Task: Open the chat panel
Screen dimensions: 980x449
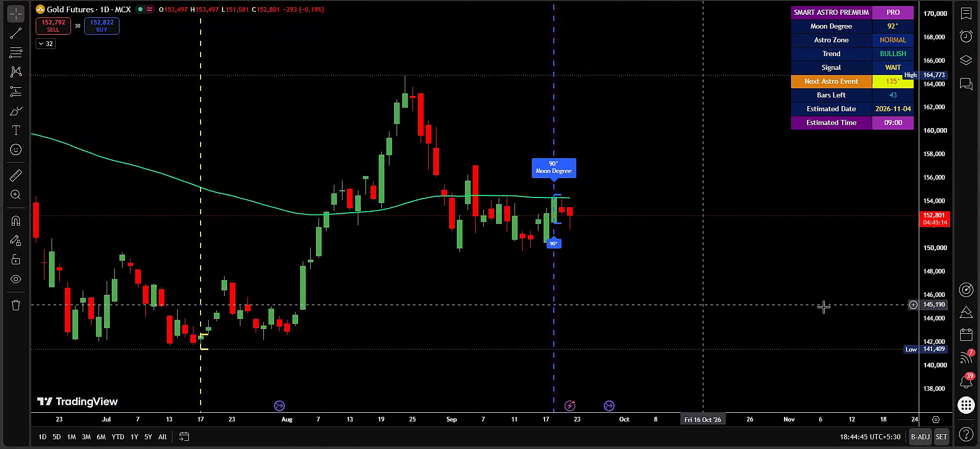Action: coord(966,84)
